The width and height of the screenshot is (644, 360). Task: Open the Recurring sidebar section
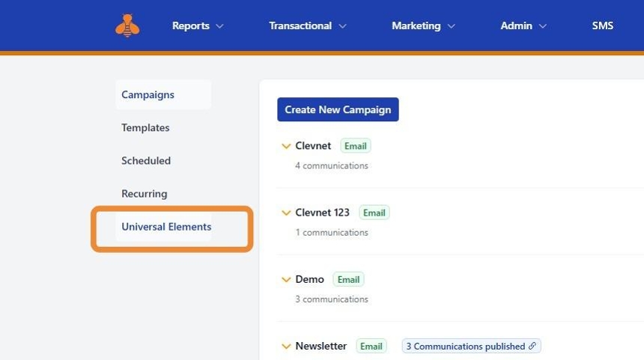[145, 194]
